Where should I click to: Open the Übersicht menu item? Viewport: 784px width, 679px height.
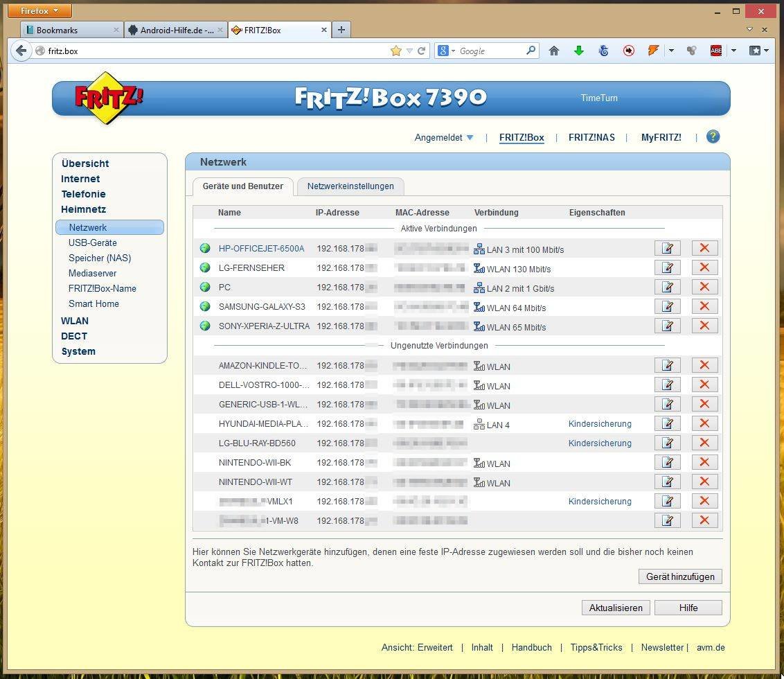[x=85, y=164]
